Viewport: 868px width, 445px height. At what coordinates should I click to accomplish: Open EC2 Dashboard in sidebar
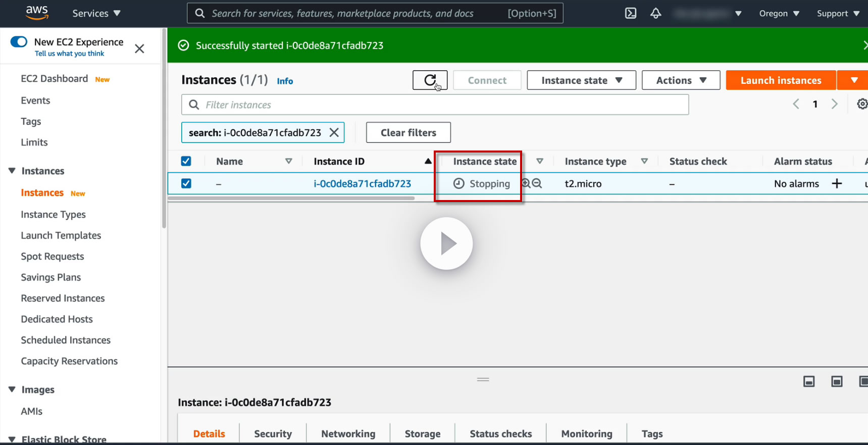click(x=54, y=79)
